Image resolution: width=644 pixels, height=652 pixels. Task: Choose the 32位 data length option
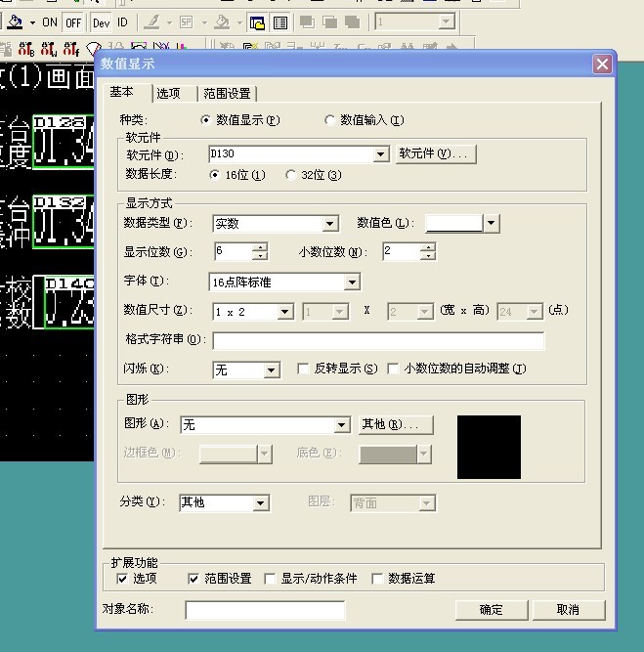[x=291, y=175]
